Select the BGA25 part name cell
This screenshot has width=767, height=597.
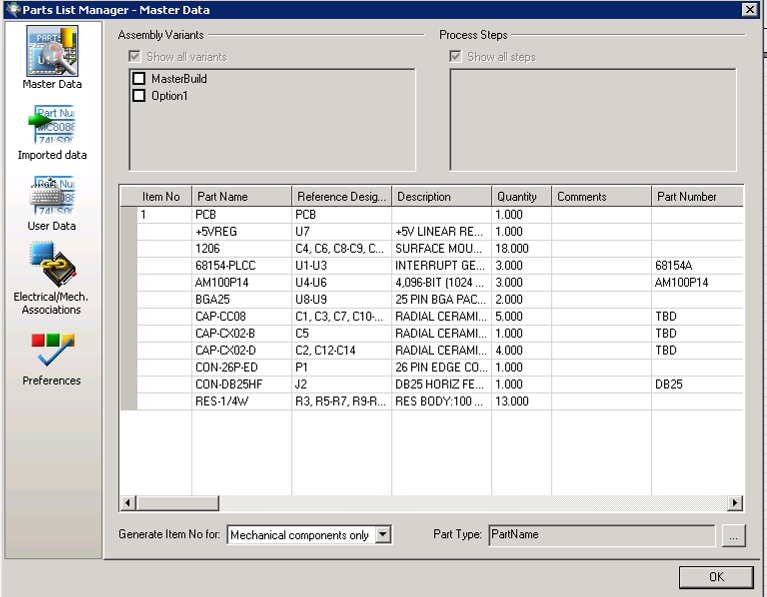coord(242,299)
